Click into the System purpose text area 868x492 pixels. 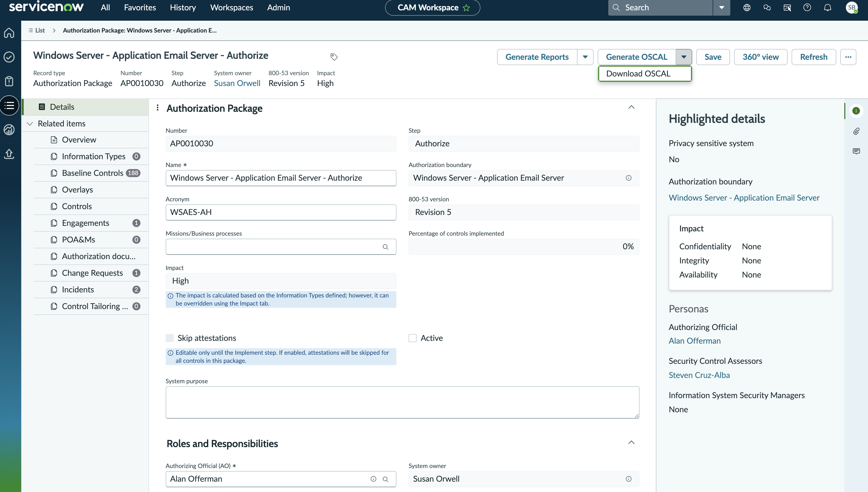coord(402,402)
